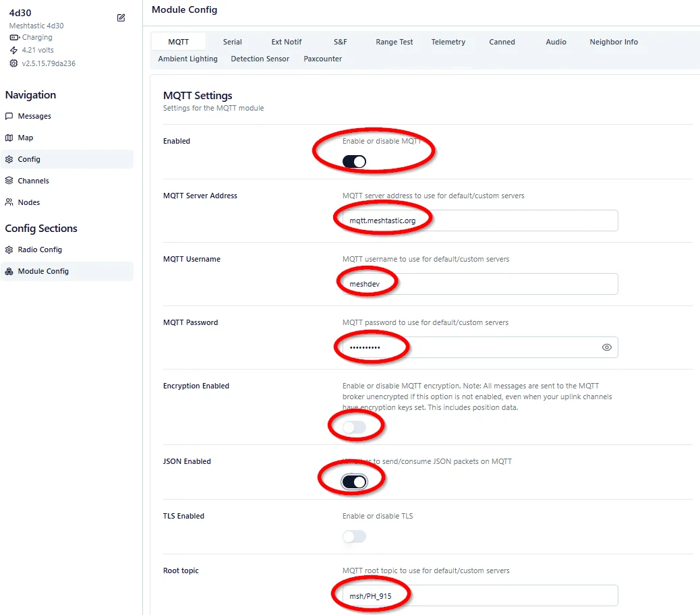
Task: Click the MQTT Username field
Action: coord(480,284)
